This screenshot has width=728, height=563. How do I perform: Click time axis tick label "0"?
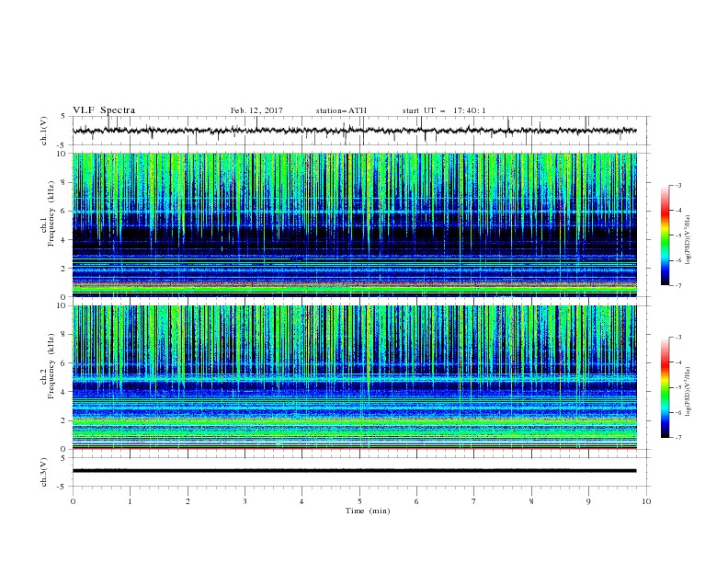(73, 501)
